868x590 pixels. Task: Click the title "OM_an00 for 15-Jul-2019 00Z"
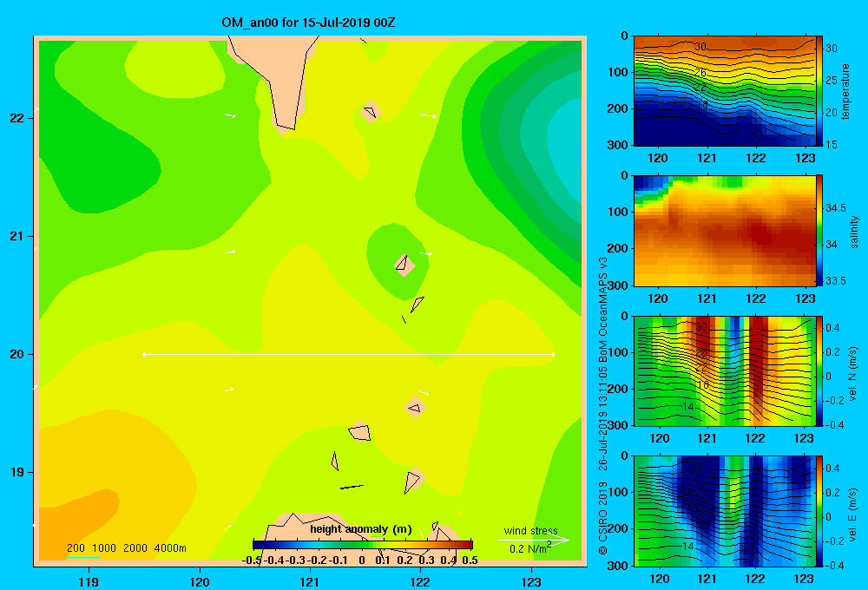click(308, 23)
